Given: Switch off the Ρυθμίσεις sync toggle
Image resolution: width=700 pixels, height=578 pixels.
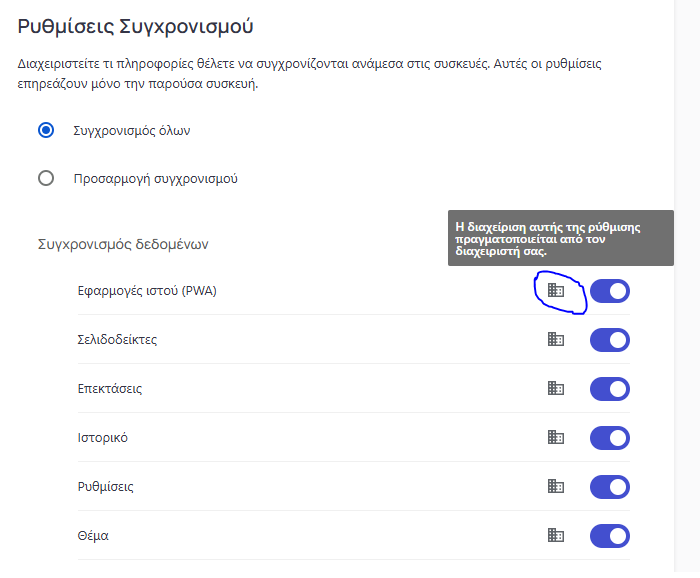Looking at the screenshot, I should click(610, 487).
